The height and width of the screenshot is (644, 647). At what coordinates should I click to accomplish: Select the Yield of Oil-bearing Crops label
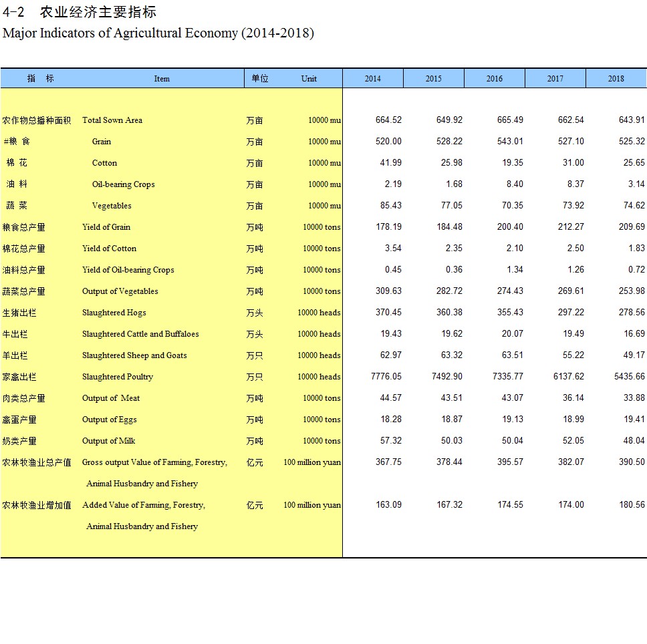click(128, 270)
